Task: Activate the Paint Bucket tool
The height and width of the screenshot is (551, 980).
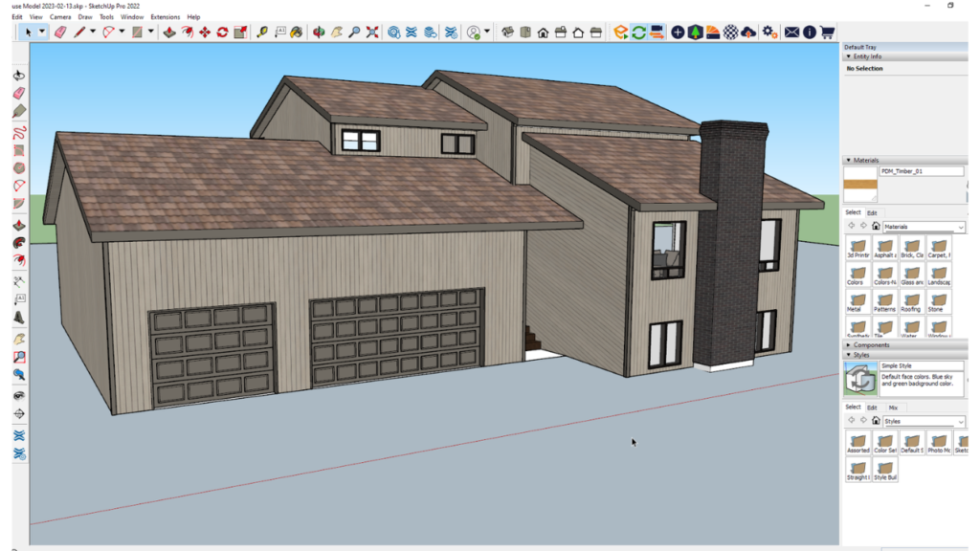Action: coord(297,33)
